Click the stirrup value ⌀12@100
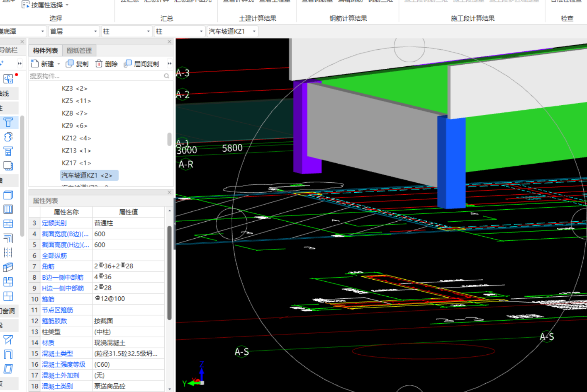Viewport: 587px width, 392px height. click(110, 299)
